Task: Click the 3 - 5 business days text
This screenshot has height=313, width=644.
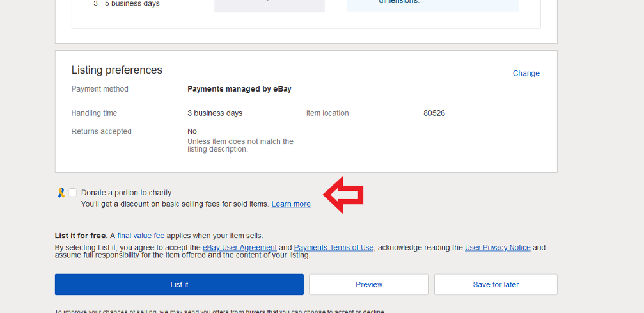Action: point(127,4)
